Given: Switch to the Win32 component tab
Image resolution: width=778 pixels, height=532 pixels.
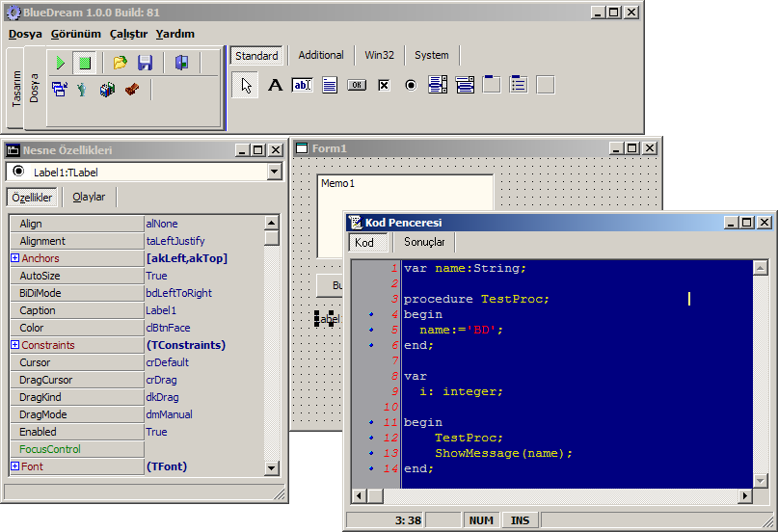Looking at the screenshot, I should (x=379, y=55).
